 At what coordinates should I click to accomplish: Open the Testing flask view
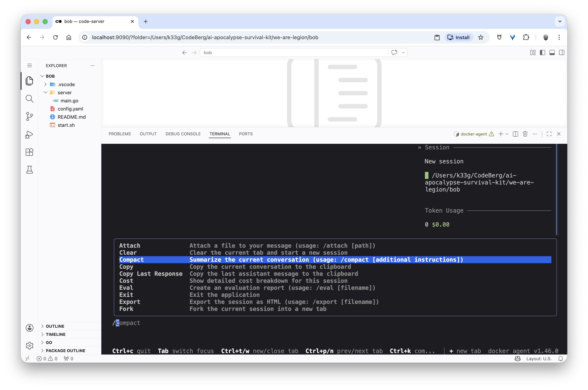point(29,170)
